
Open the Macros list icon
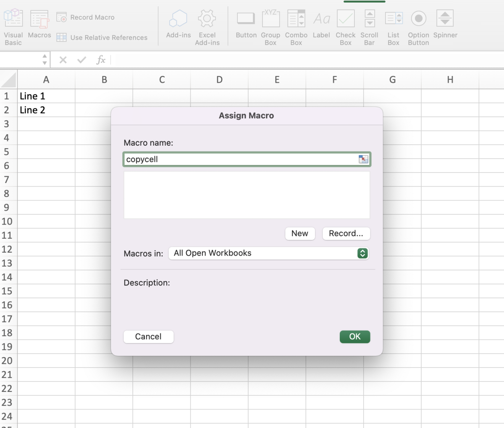click(x=39, y=19)
